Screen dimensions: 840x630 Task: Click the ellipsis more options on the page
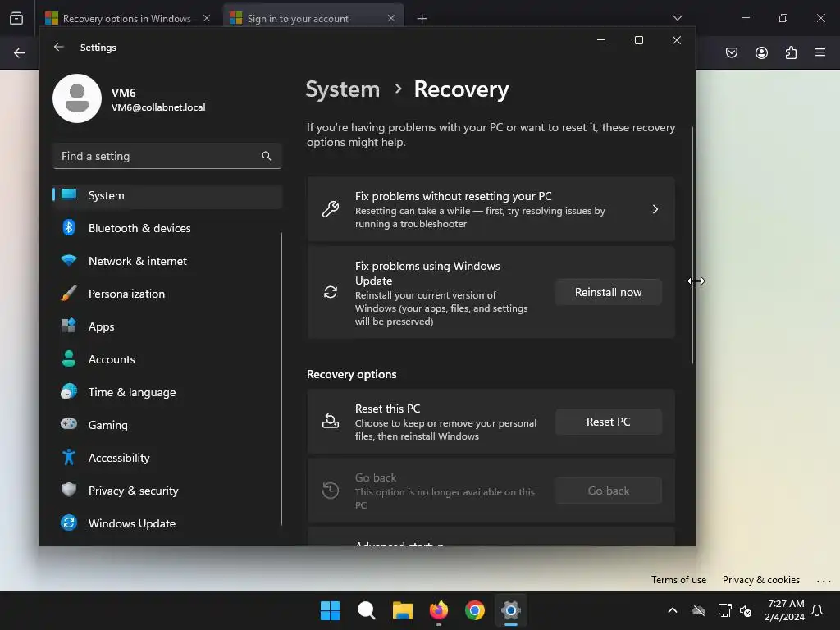click(x=824, y=581)
